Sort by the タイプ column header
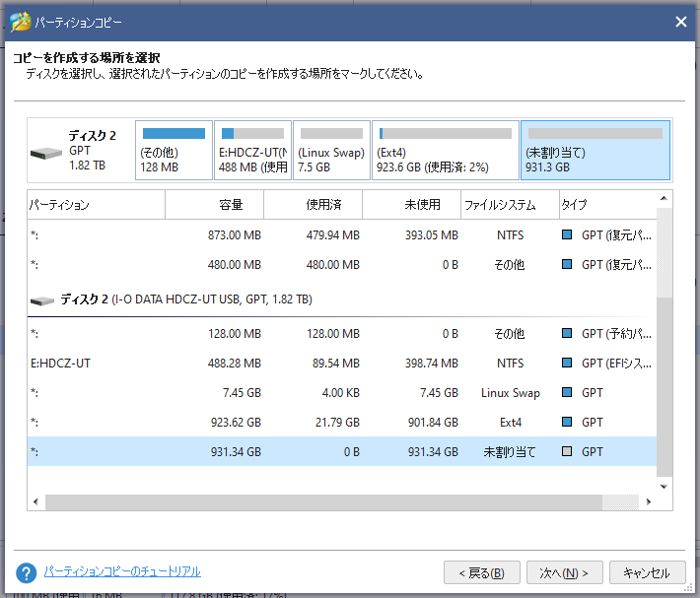The width and height of the screenshot is (700, 598). (x=607, y=205)
